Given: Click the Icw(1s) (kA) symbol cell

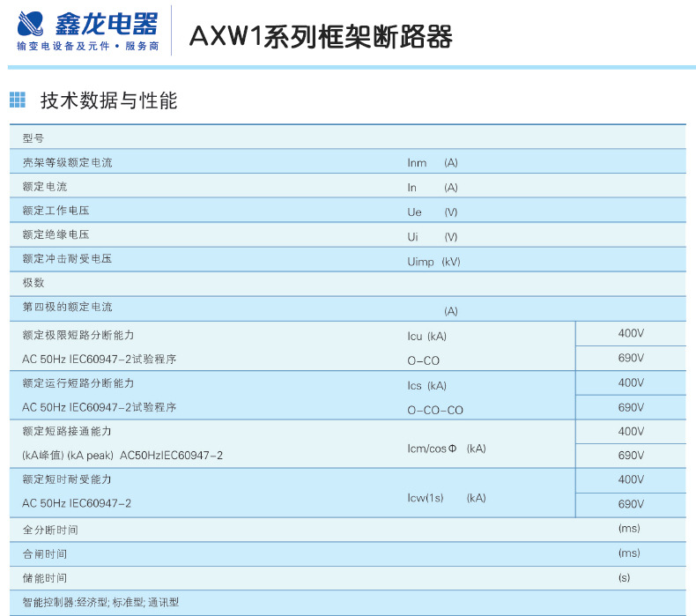Looking at the screenshot, I should click(446, 498).
